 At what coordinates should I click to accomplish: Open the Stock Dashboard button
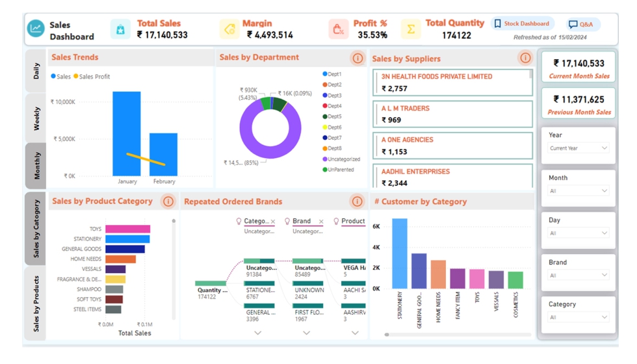point(522,24)
